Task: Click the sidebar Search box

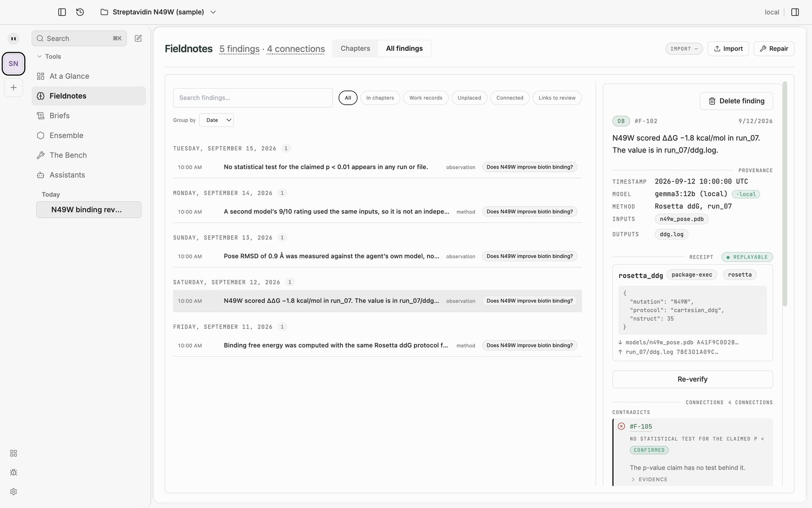Action: click(79, 39)
